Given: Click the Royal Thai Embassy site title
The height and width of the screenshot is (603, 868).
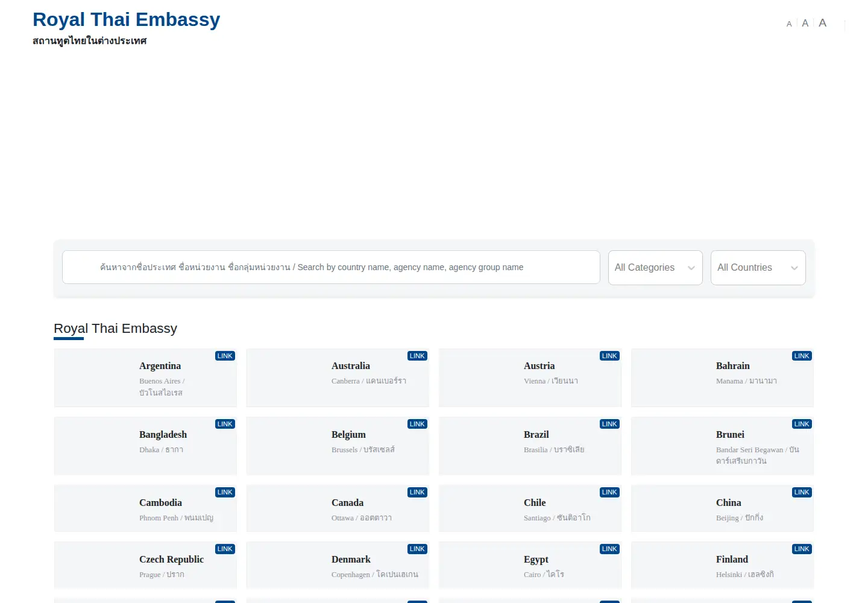Looking at the screenshot, I should pos(126,19).
